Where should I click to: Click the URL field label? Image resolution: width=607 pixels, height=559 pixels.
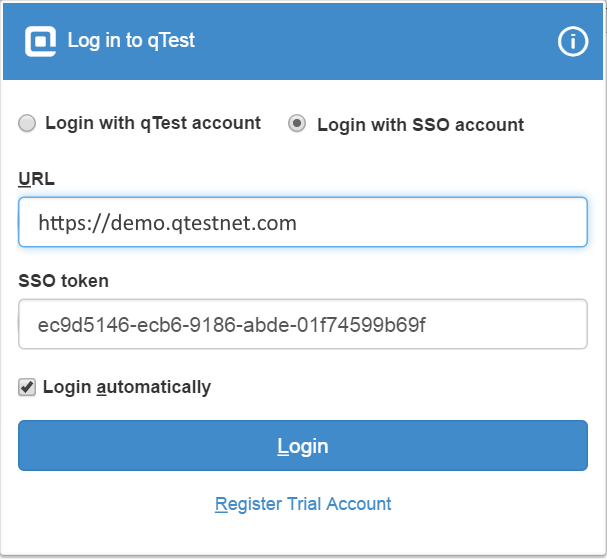click(37, 179)
